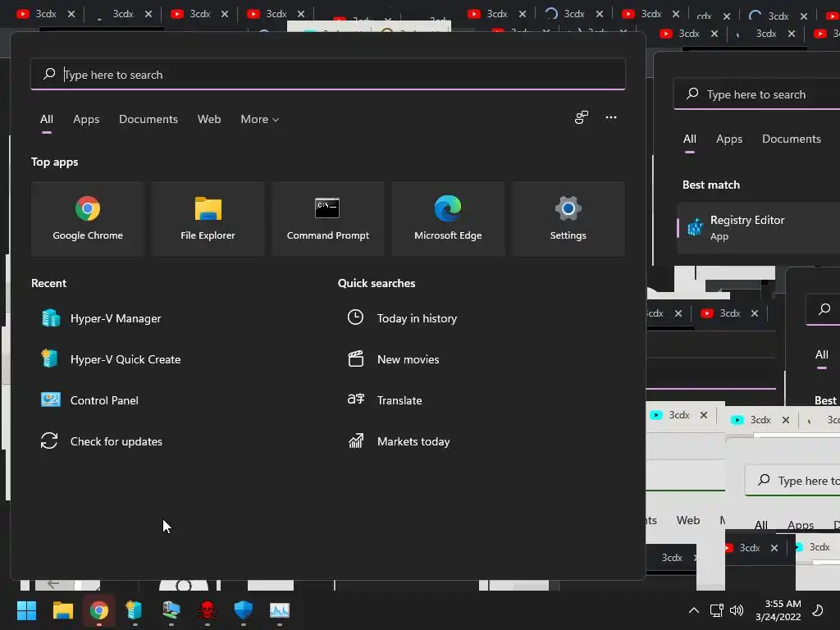This screenshot has width=840, height=630.
Task: Open Hyper-V Quick Create taskbar icon
Action: (x=135, y=610)
